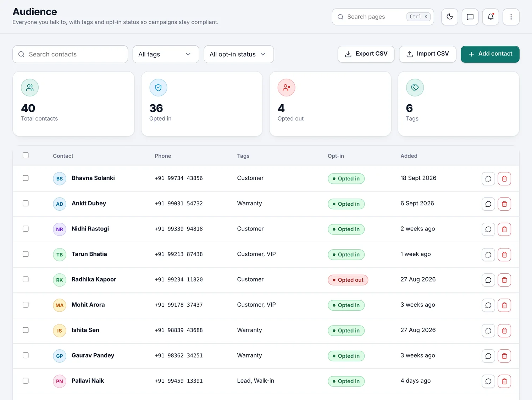The height and width of the screenshot is (400, 532).
Task: Delete Tarun Bhatia's contact
Action: [504, 255]
